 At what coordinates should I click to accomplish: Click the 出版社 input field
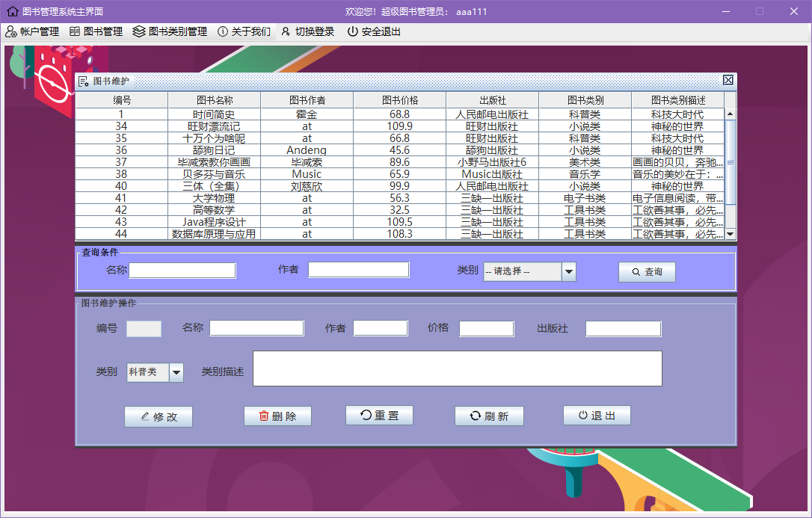(624, 329)
